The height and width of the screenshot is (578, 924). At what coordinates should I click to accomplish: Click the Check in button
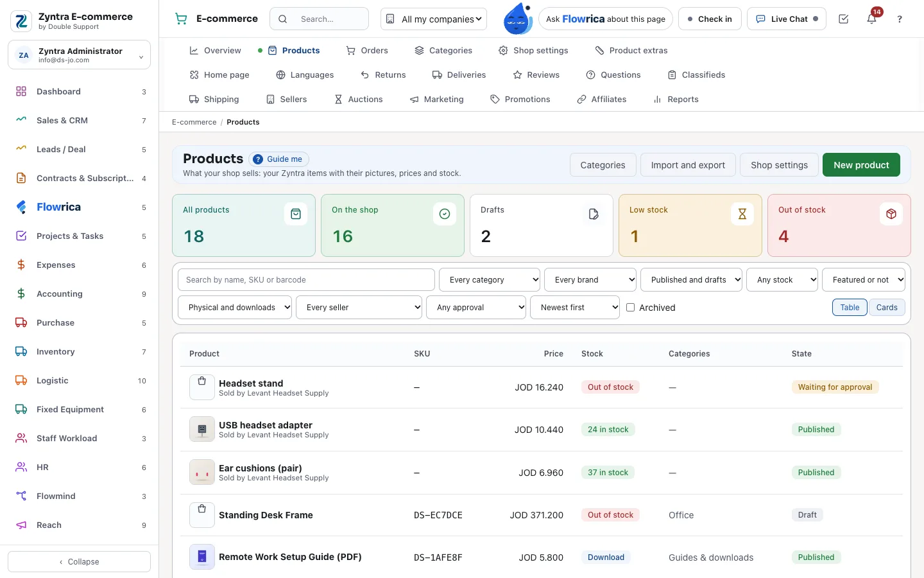point(710,19)
